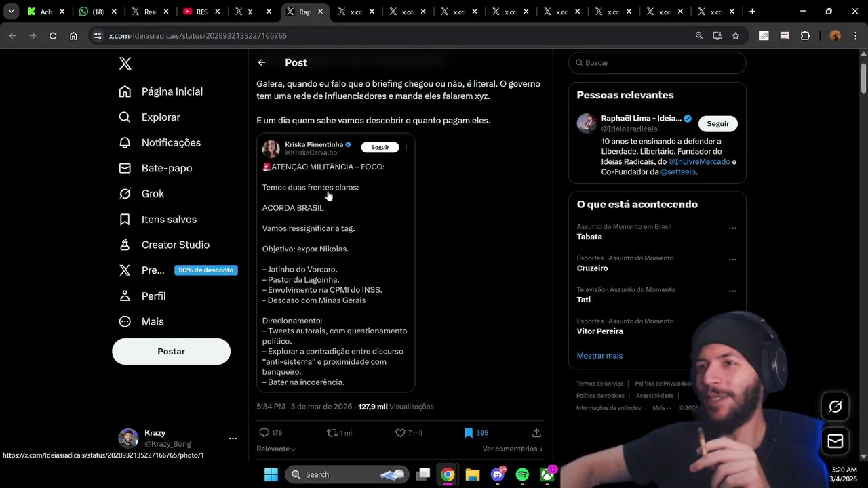
Task: Click the back arrow beside Post
Action: (262, 62)
